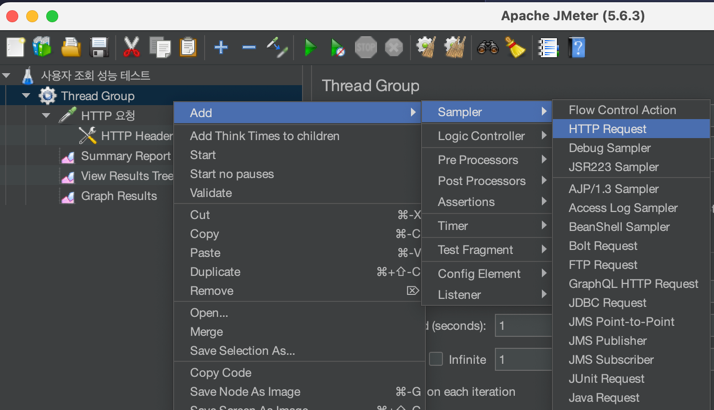Collapse the HTTP 요청 tree node

tap(46, 116)
